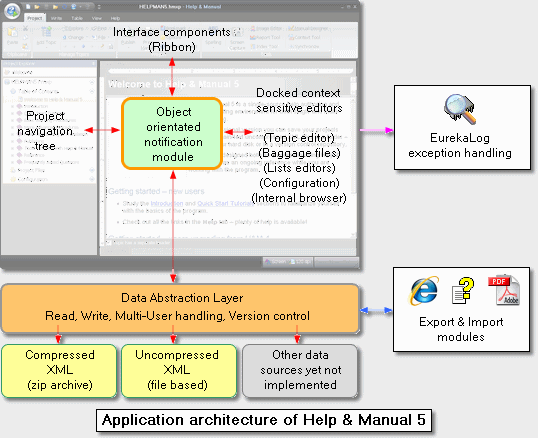Click the Paste button in the ribbon
The width and height of the screenshot is (538, 438).
12,36
